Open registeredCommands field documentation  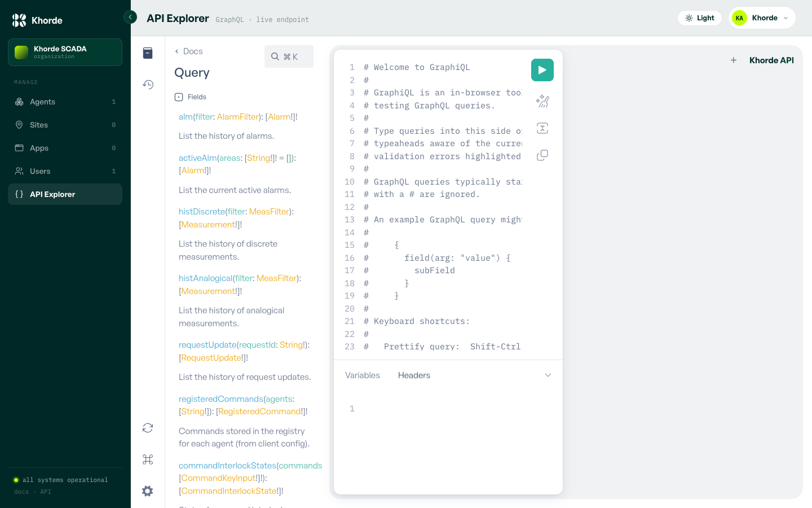221,399
